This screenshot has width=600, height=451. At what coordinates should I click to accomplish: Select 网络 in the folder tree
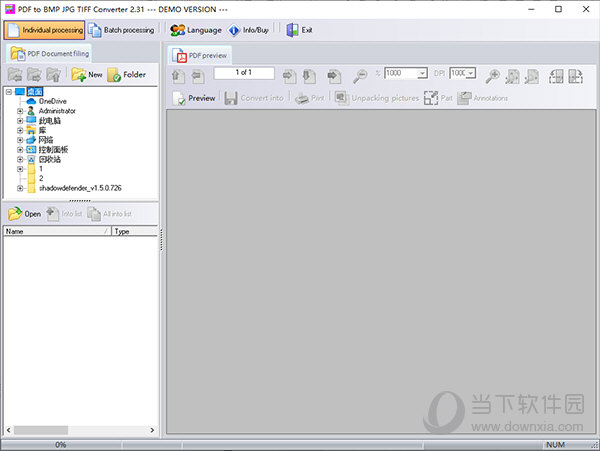(46, 140)
